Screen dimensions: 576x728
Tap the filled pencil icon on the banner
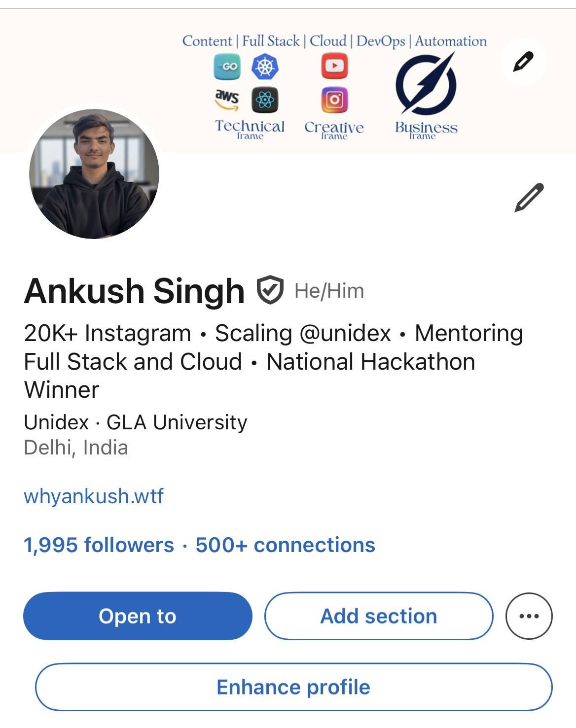coord(523,62)
